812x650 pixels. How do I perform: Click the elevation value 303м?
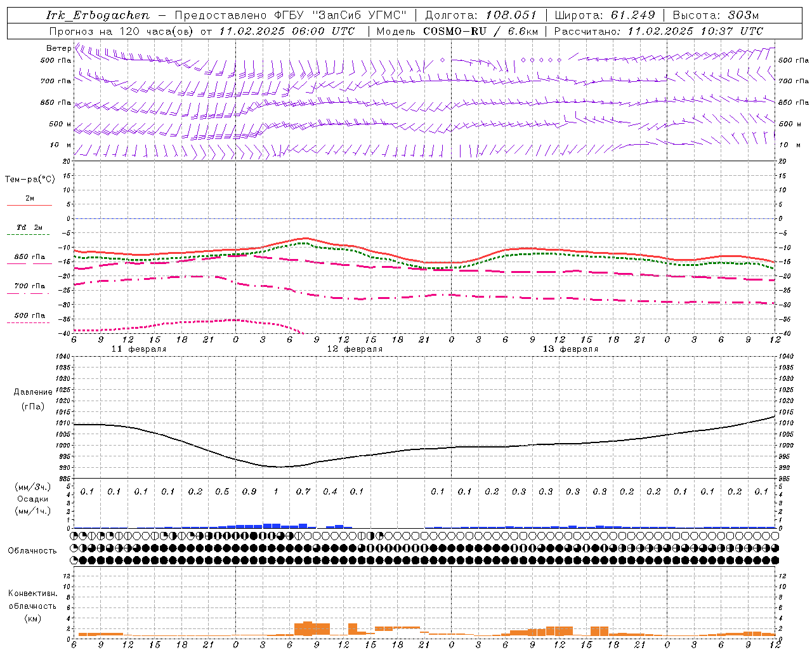click(x=742, y=15)
